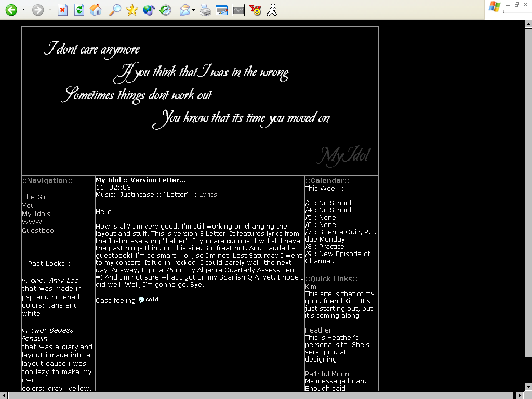Click the '/5:: None' calendar entry
The image size is (532, 399).
(x=320, y=218)
